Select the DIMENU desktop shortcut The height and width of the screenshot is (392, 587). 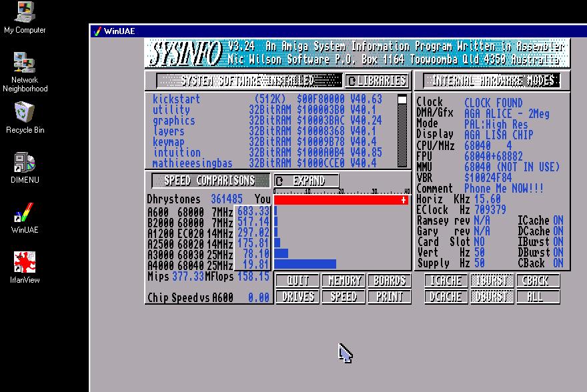point(25,168)
